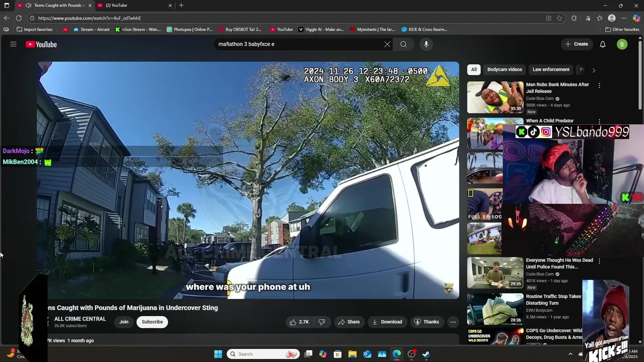Open browser extensions icon
The image size is (644, 362).
tap(574, 18)
